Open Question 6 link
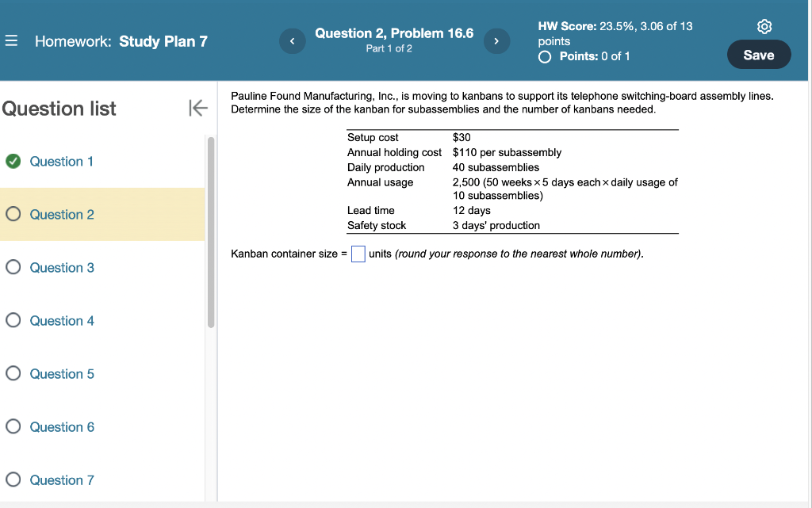The height and width of the screenshot is (508, 812). coord(60,426)
